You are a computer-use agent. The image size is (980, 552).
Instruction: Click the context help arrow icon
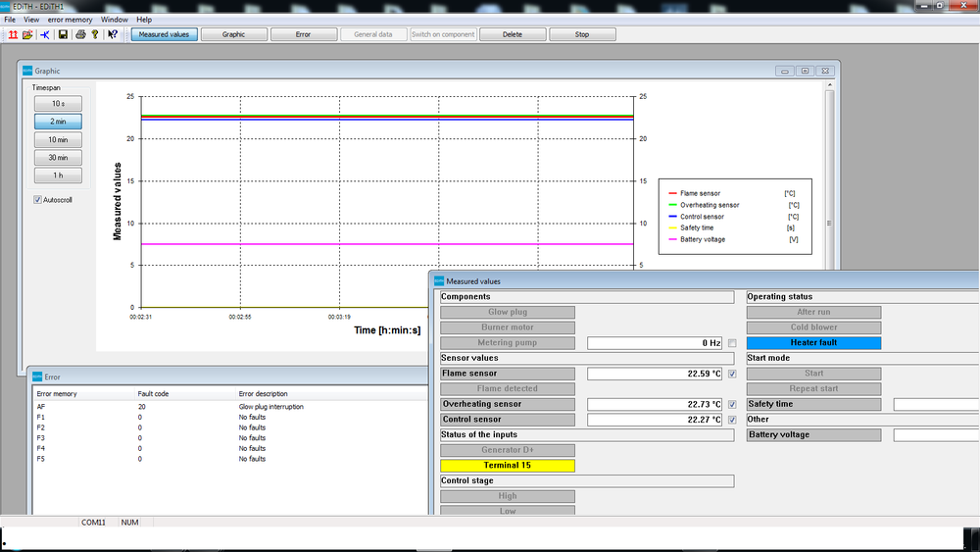tap(113, 34)
